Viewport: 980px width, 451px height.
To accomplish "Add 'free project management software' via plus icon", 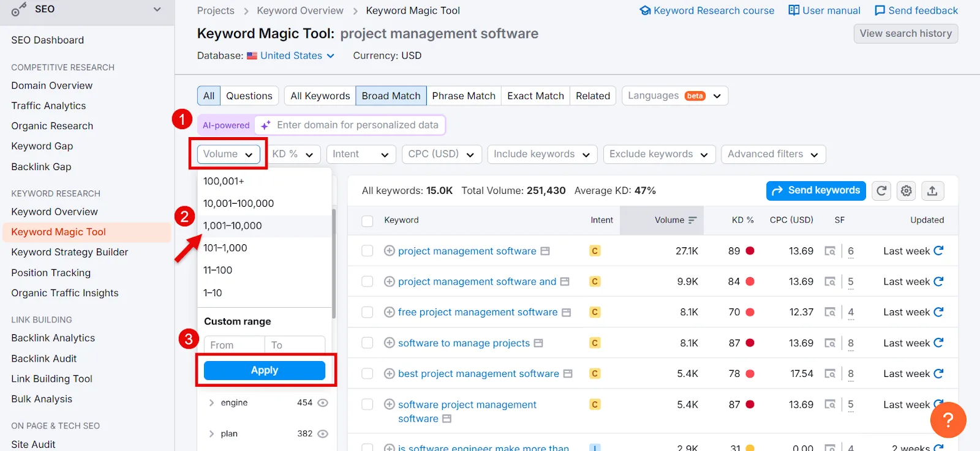I will coord(389,312).
